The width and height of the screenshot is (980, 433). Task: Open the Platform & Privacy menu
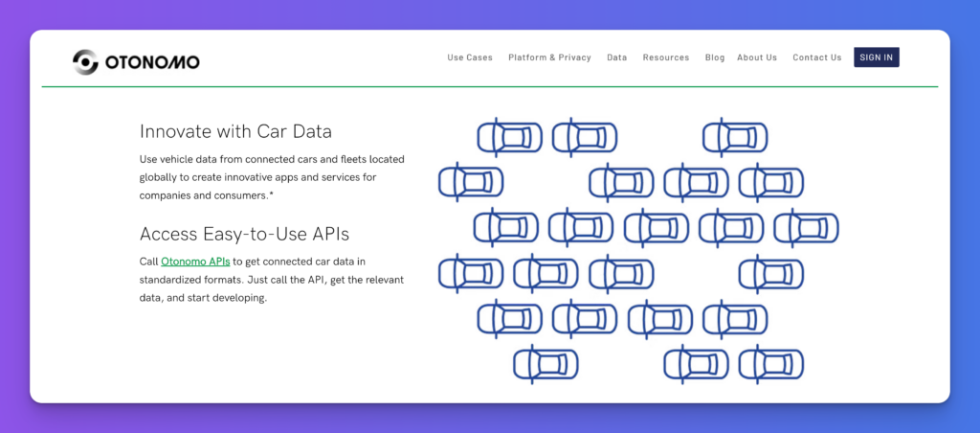click(x=549, y=57)
